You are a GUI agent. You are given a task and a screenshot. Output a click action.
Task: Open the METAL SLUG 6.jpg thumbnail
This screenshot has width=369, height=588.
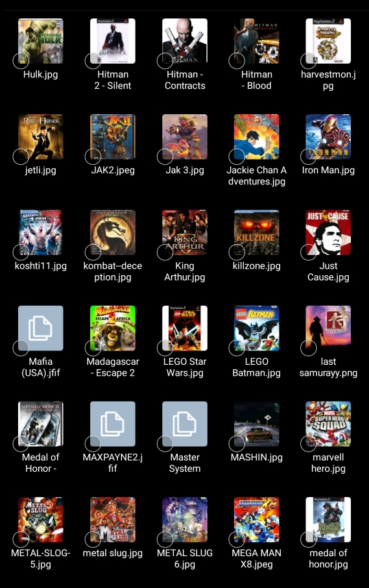pos(185,520)
